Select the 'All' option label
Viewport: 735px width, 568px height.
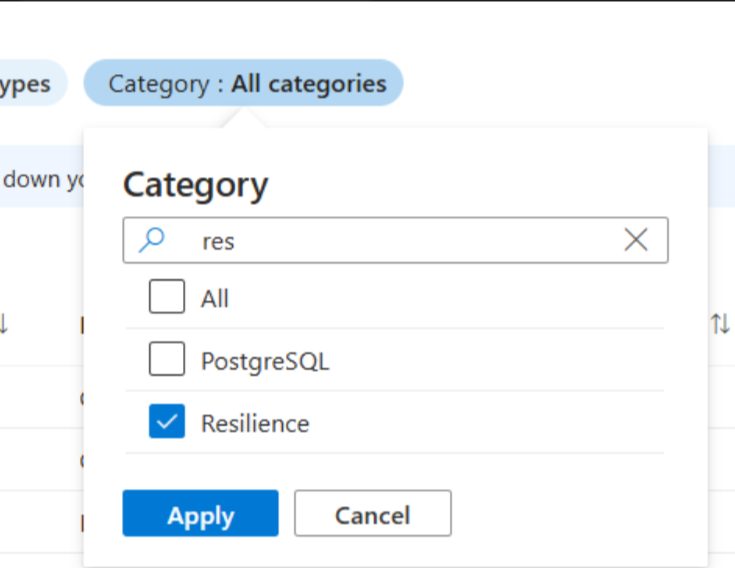[x=215, y=298]
